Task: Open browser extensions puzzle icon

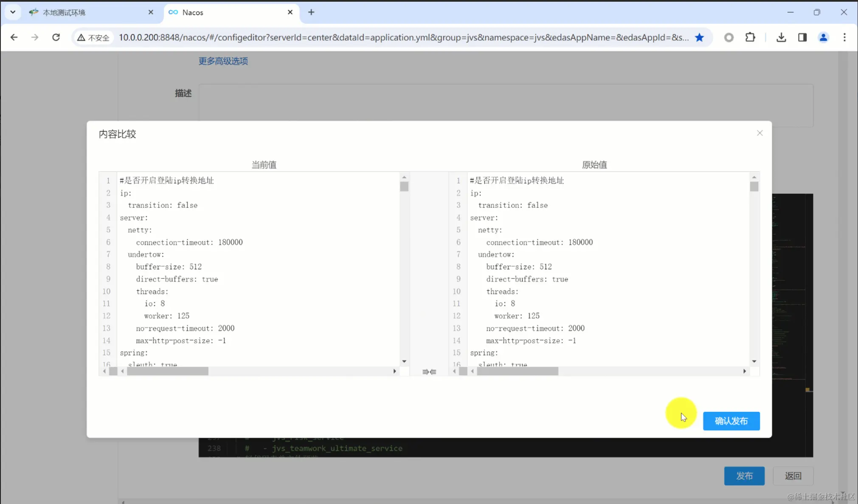Action: coord(750,37)
